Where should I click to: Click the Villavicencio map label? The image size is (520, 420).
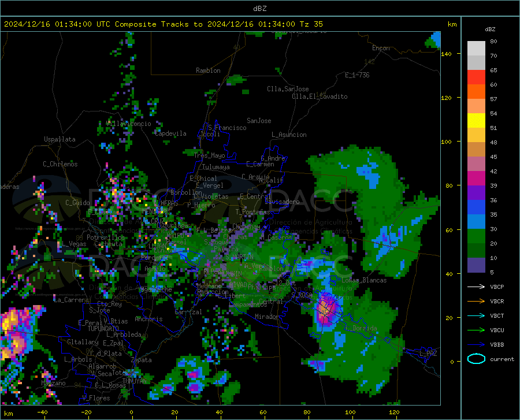click(129, 124)
